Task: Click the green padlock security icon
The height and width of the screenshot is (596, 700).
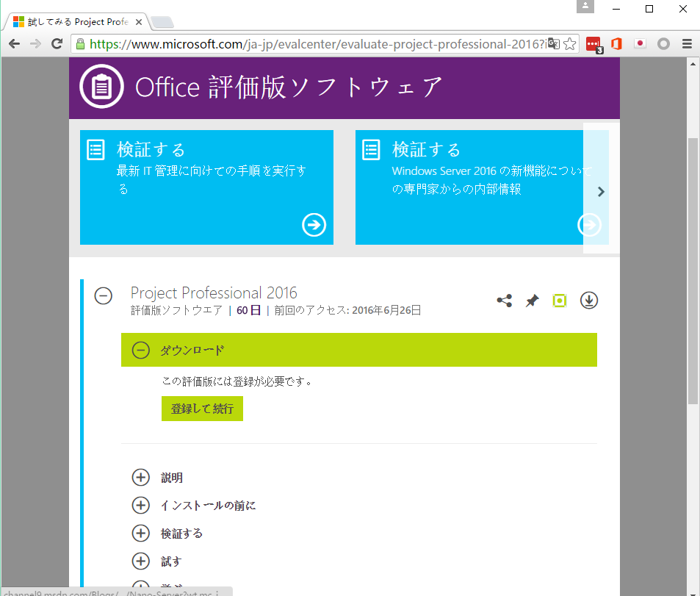Action: pos(80,44)
